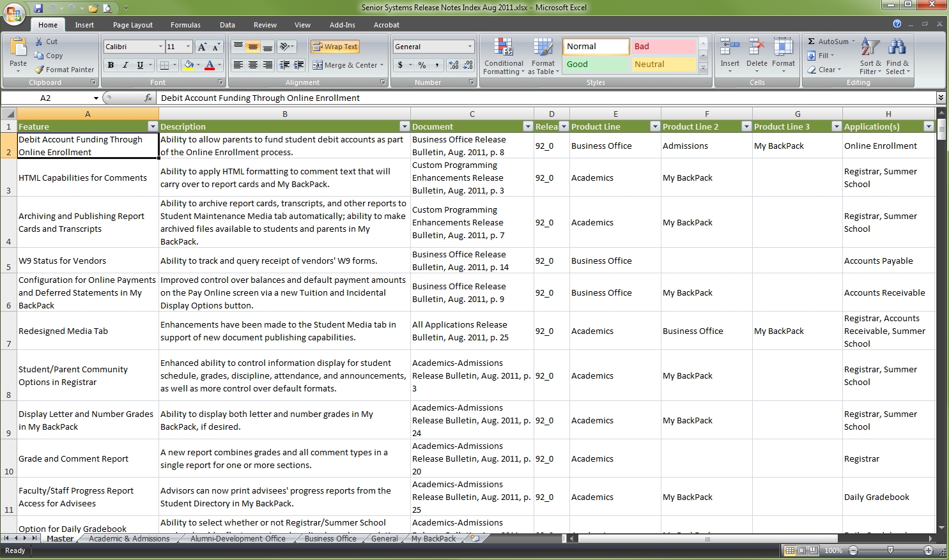
Task: Click the Copy icon
Action: [x=38, y=56]
